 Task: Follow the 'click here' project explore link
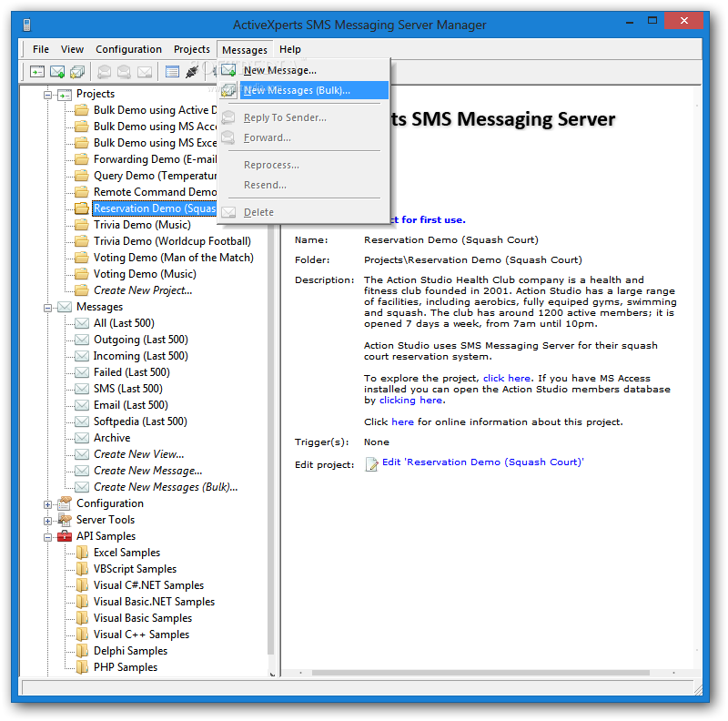click(x=507, y=378)
